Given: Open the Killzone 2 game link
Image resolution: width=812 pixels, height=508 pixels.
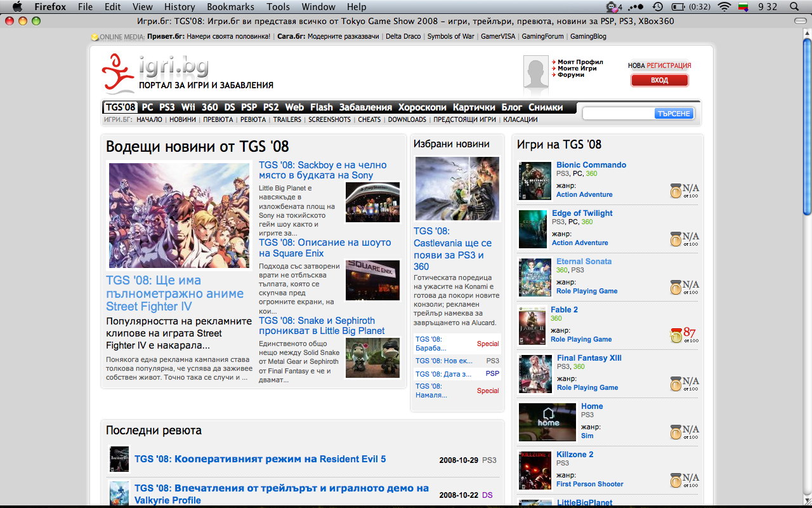Looking at the screenshot, I should tap(575, 455).
